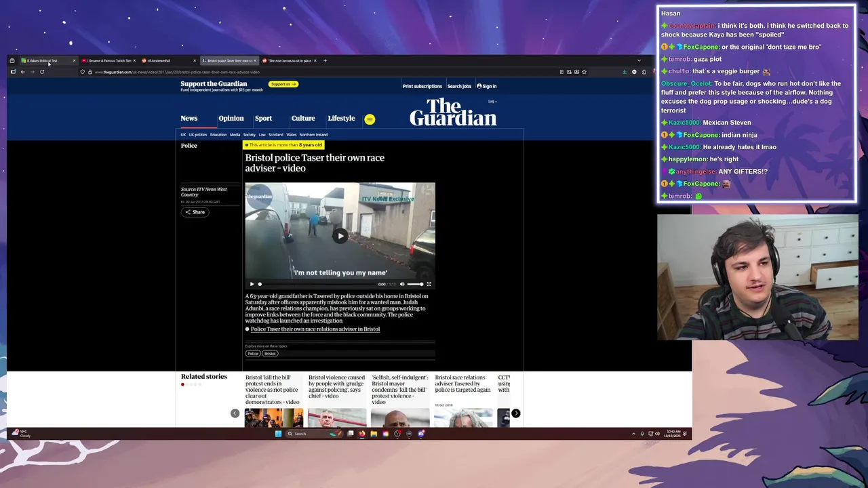
Task: Click the video progress bar
Action: click(x=317, y=284)
